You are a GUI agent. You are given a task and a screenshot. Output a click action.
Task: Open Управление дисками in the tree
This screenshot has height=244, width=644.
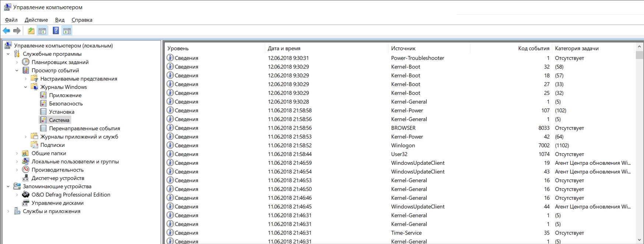click(x=57, y=203)
